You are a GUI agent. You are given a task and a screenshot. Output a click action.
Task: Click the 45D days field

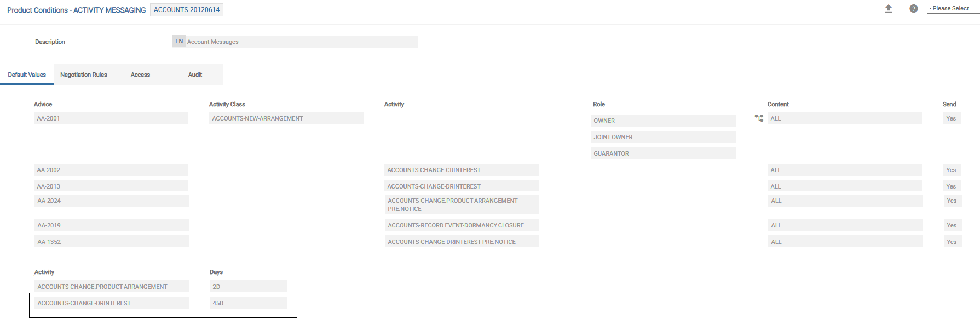[x=248, y=303]
